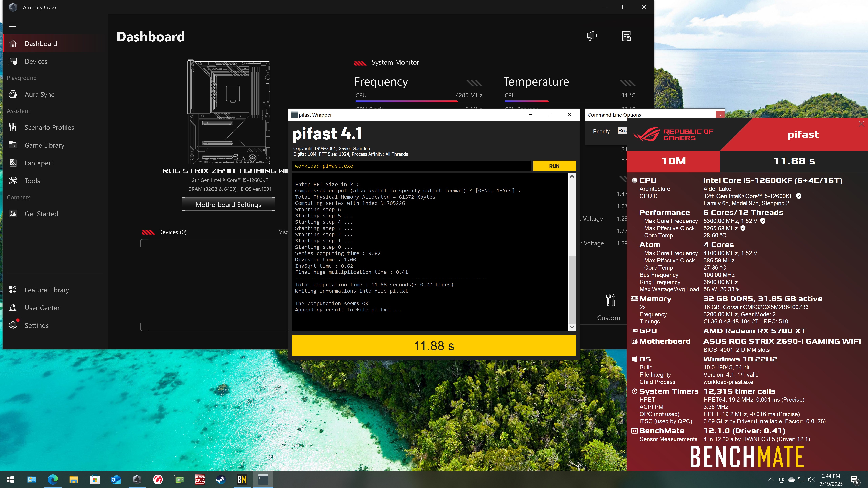Screen dimensions: 868x488
Task: Click the shield beside 5300.00 MHz, 1.52 V
Action: (x=763, y=221)
